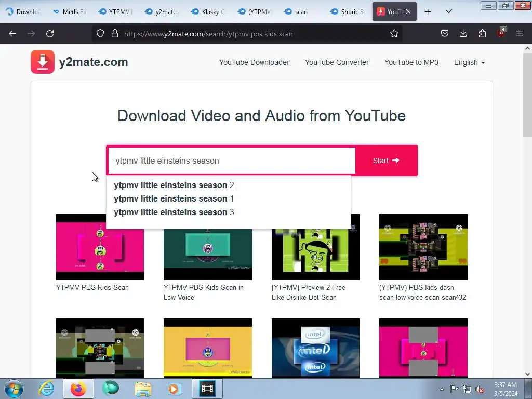Click the y2mate.com site title
This screenshot has width=532, height=399.
point(94,62)
